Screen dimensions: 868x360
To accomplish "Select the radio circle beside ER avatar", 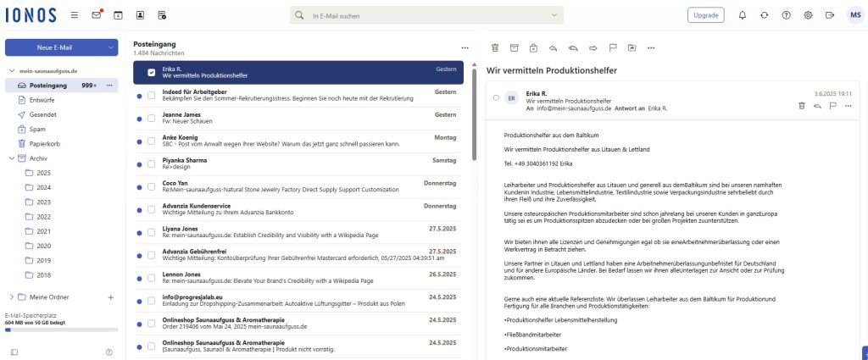I will pyautogui.click(x=496, y=98).
